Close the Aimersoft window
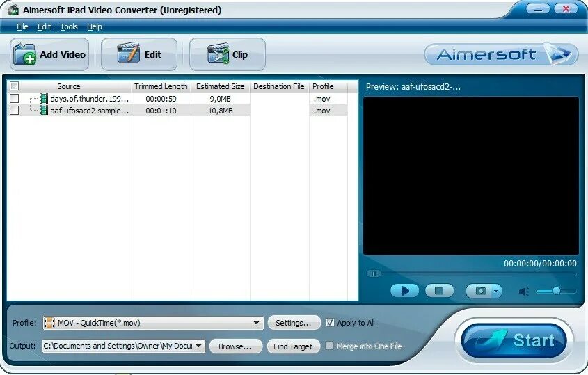The width and height of the screenshot is (588, 375). [566, 8]
